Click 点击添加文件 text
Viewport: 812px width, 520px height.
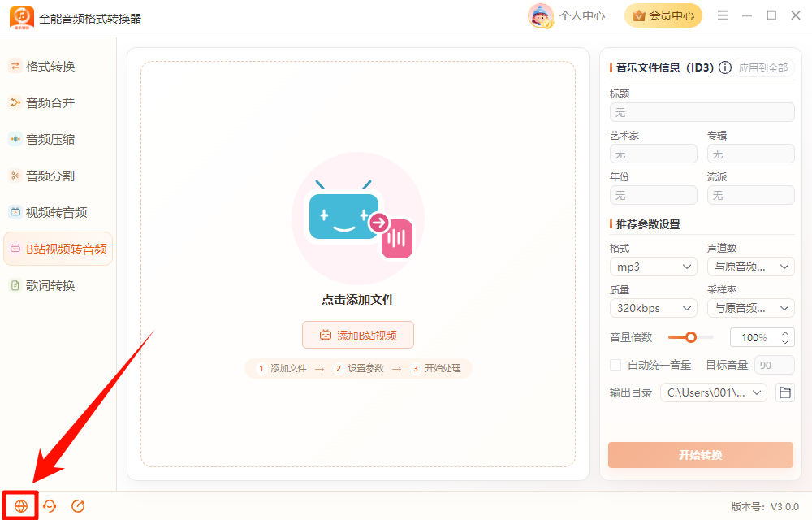pyautogui.click(x=358, y=299)
